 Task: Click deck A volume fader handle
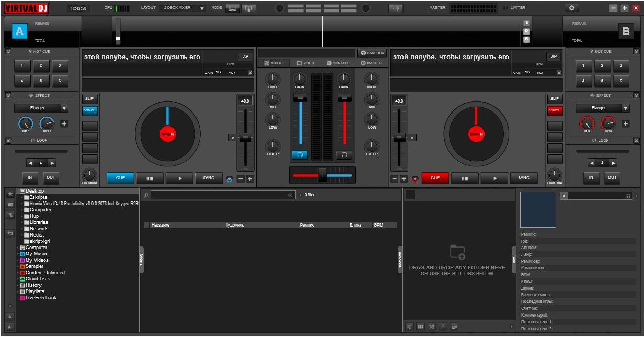[x=300, y=97]
